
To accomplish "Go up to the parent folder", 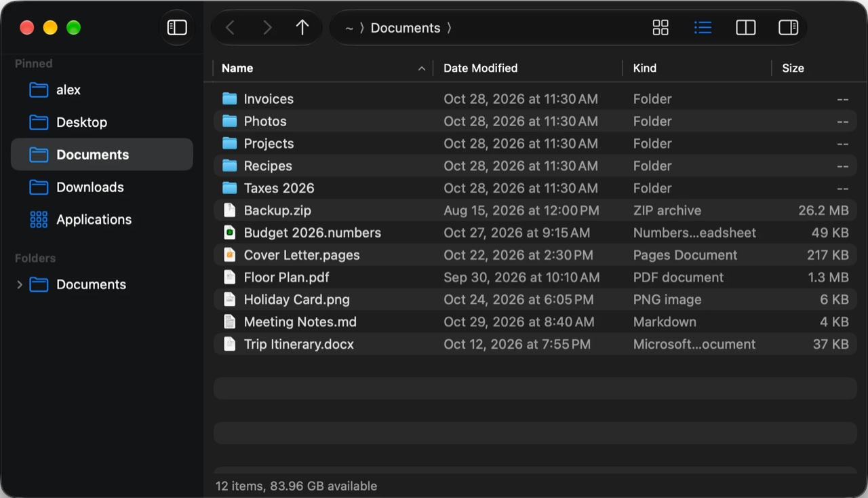I will point(302,27).
